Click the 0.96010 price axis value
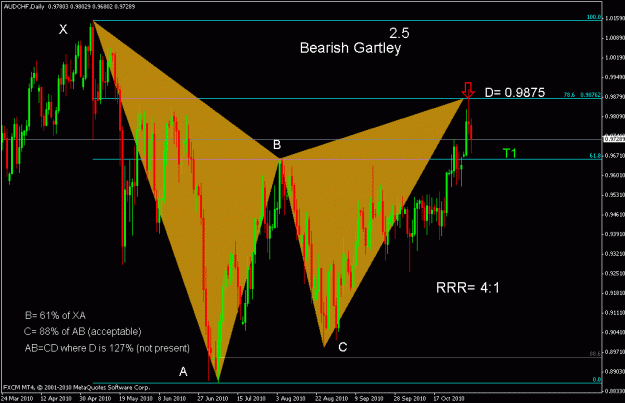This screenshot has width=625, height=403. [615, 175]
